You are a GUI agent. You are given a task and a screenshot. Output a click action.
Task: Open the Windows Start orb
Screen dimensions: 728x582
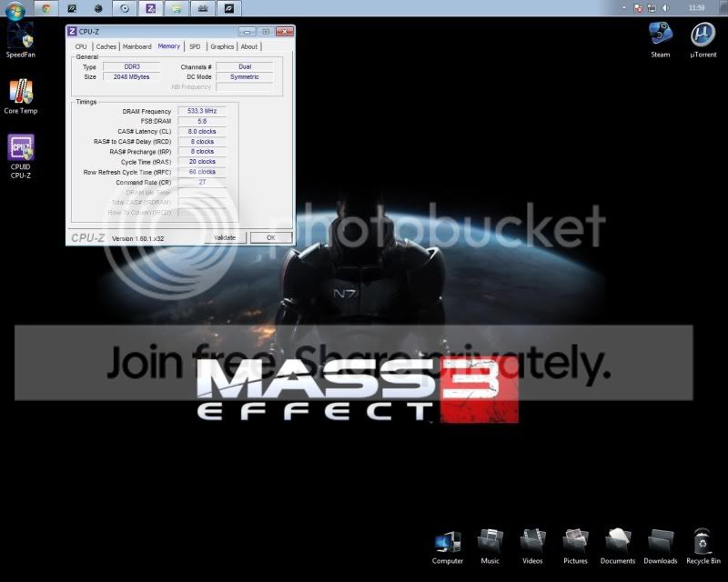(x=15, y=9)
